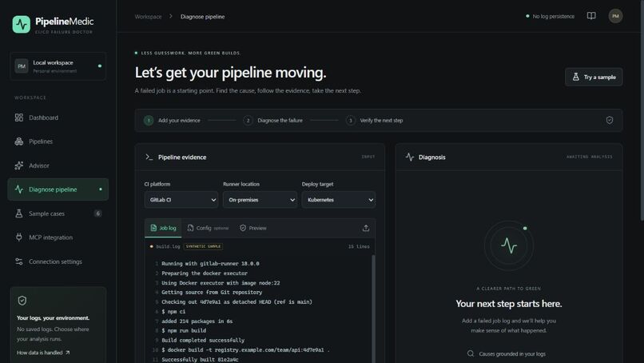The height and width of the screenshot is (363, 644).
Task: Click the shield icon in the steps bar
Action: pyautogui.click(x=610, y=120)
